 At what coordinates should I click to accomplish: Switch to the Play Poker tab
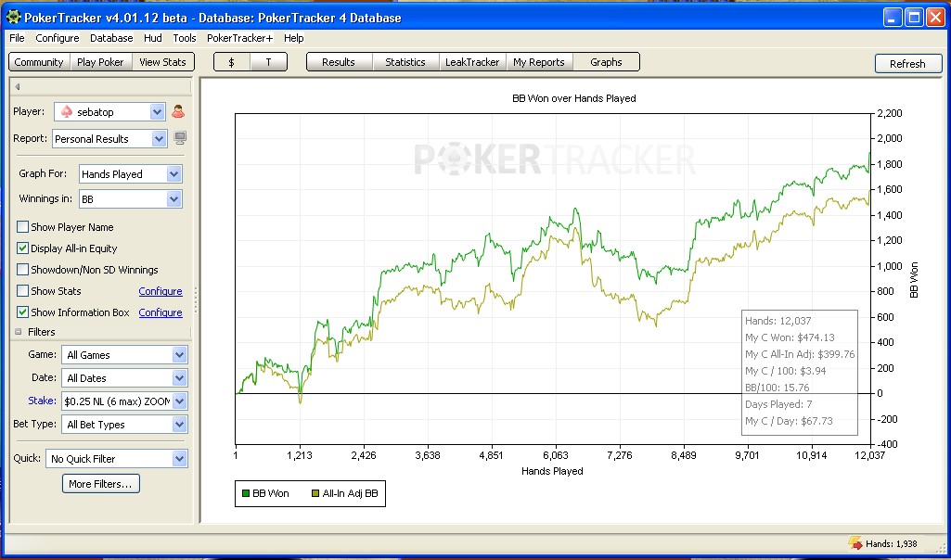pyautogui.click(x=101, y=62)
